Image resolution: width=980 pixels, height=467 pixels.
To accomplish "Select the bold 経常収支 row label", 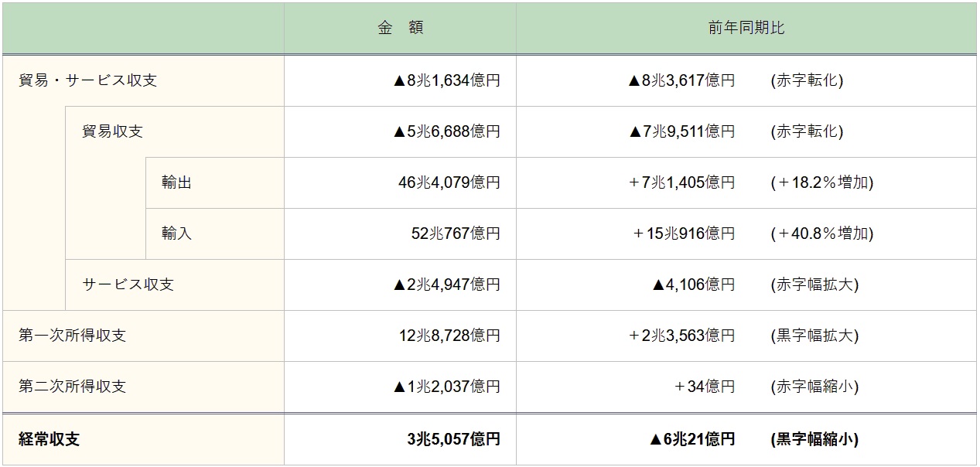I will tap(50, 439).
